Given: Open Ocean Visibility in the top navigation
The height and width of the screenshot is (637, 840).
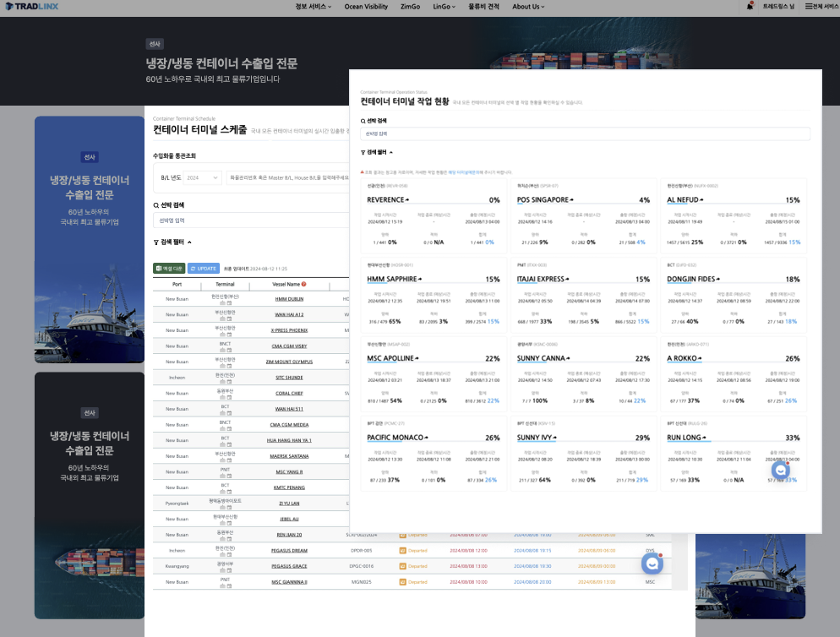Looking at the screenshot, I should click(366, 7).
